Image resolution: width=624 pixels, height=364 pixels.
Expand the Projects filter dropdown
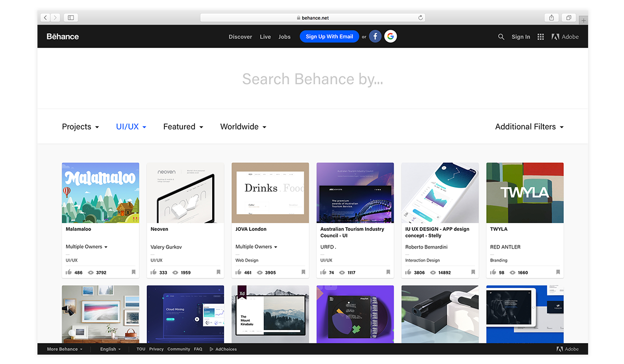80,127
